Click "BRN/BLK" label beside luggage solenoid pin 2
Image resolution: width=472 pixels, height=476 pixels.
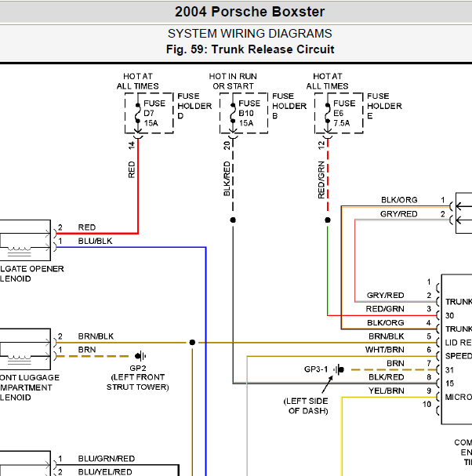click(x=96, y=336)
